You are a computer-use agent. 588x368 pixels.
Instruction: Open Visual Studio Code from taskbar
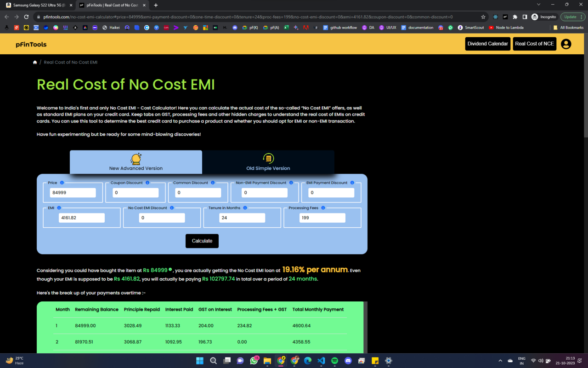click(x=321, y=361)
